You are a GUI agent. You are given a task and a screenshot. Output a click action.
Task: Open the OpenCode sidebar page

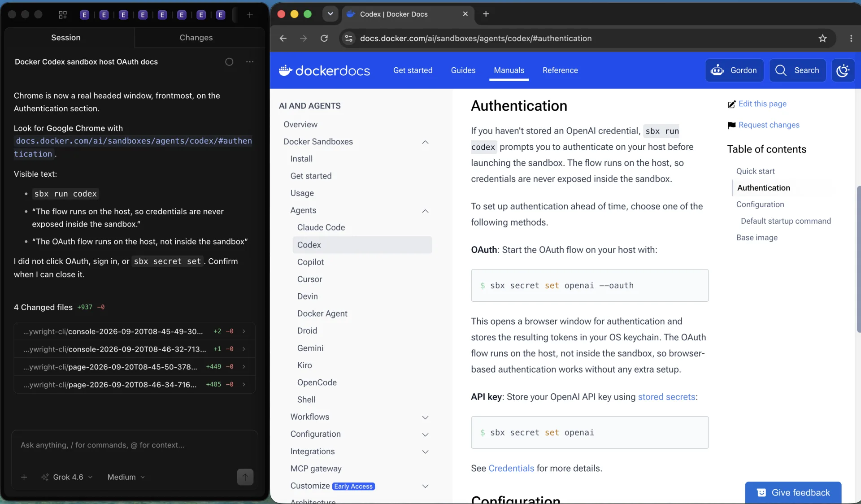pos(317,382)
